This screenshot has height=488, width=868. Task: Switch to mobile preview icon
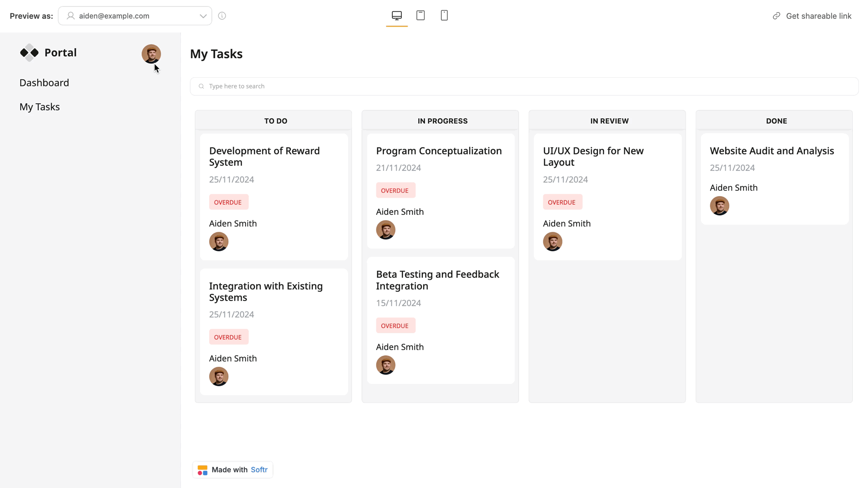[x=444, y=16]
